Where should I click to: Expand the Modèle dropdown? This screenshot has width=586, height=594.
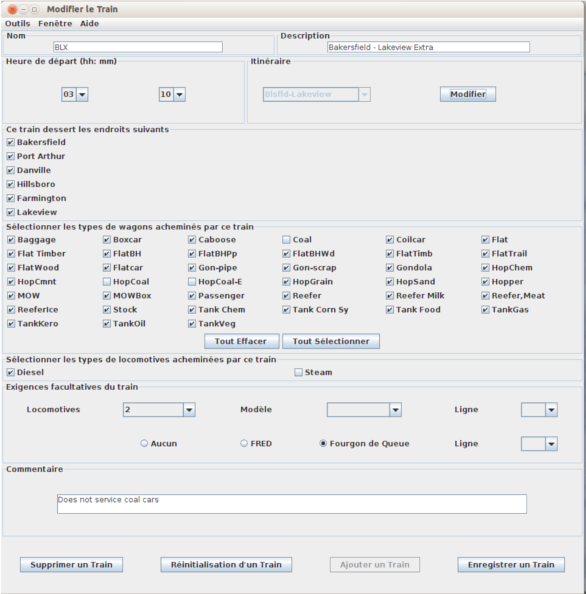tap(364, 410)
